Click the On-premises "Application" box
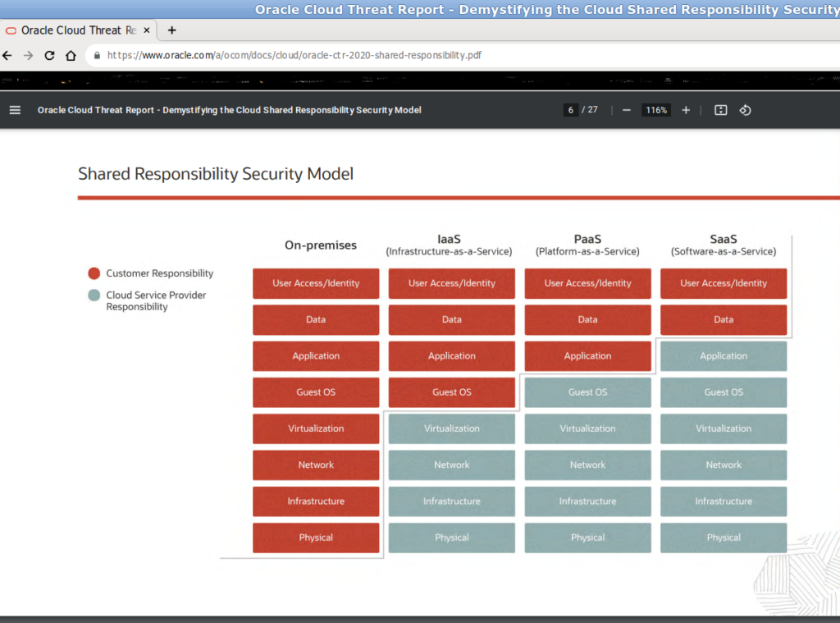Screen dimensions: 840x623 pos(316,356)
